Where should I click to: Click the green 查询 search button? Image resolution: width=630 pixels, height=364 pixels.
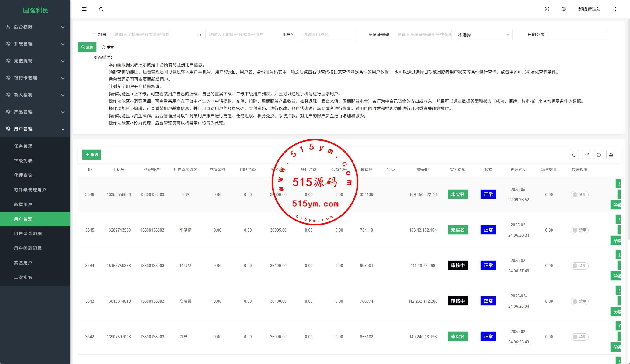pos(87,47)
